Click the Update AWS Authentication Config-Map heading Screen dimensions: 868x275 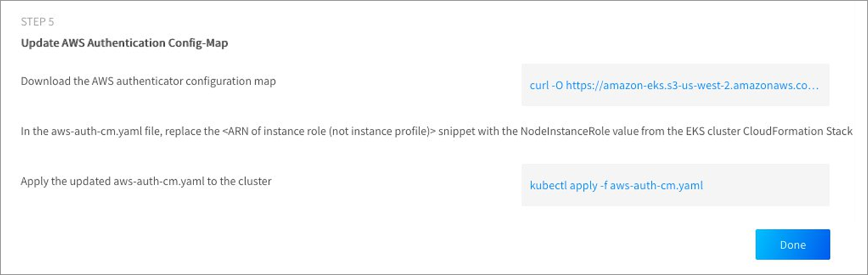(125, 44)
